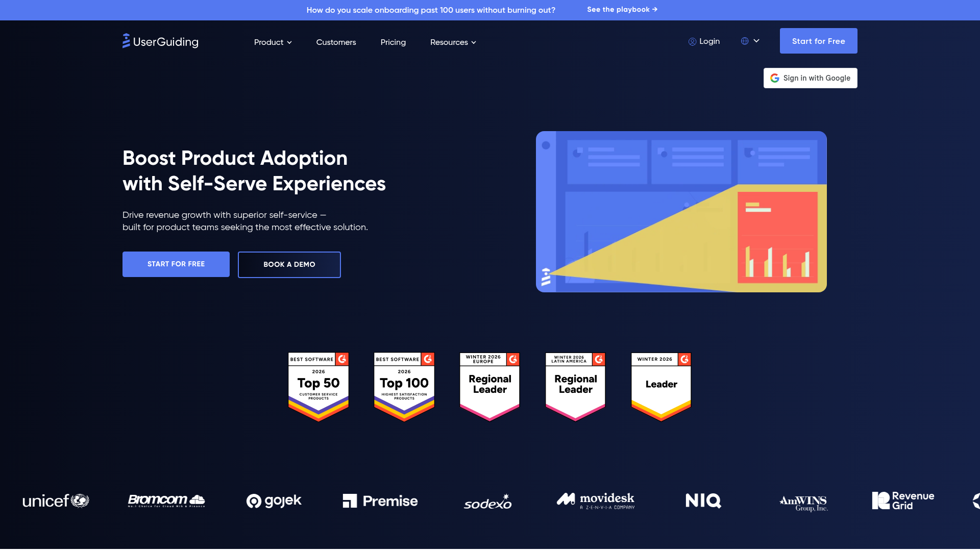Click the Start for Free button
The image size is (980, 551).
[x=818, y=41]
